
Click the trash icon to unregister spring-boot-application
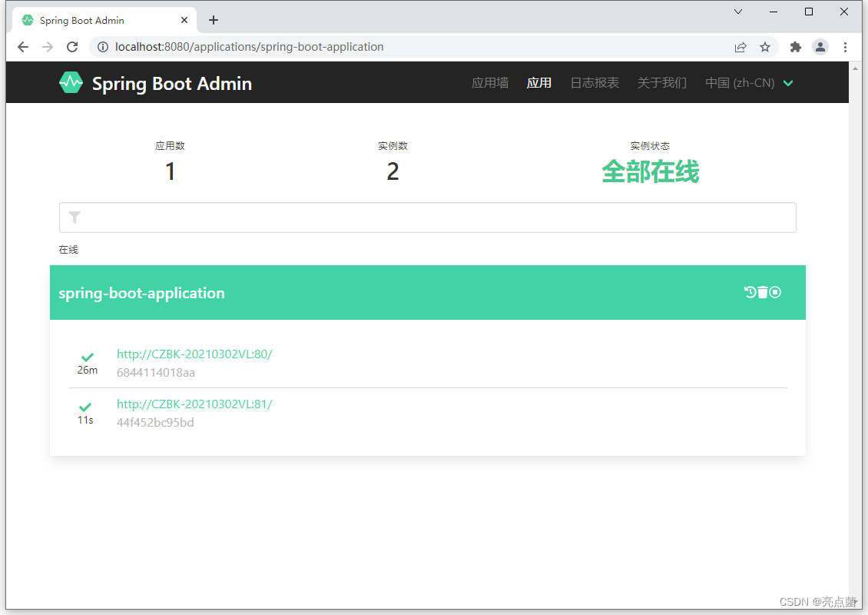click(762, 291)
